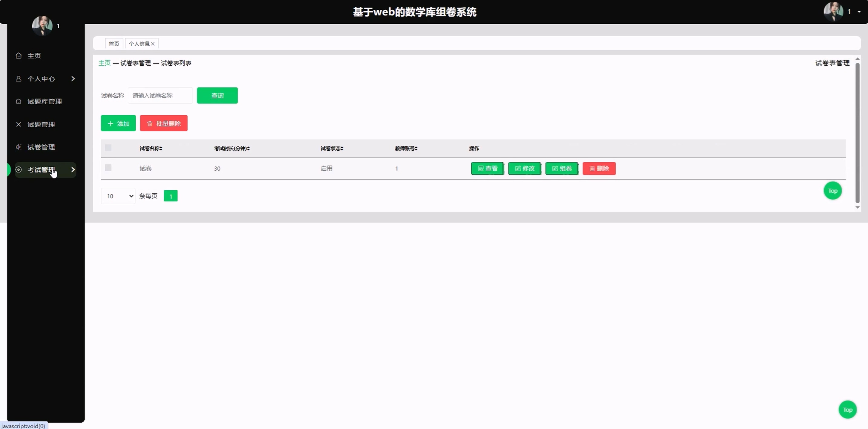Click the person icon for 个人中心
868x429 pixels.
(18, 78)
